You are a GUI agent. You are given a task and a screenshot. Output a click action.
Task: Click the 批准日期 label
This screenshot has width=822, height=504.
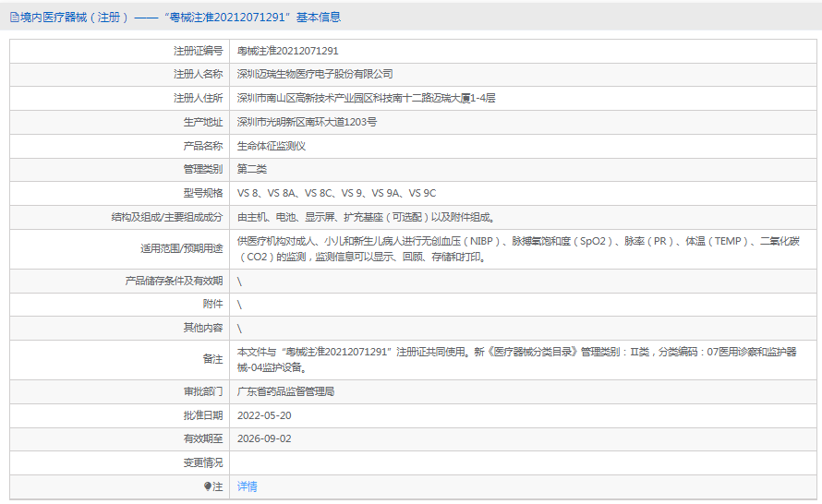[x=203, y=415]
